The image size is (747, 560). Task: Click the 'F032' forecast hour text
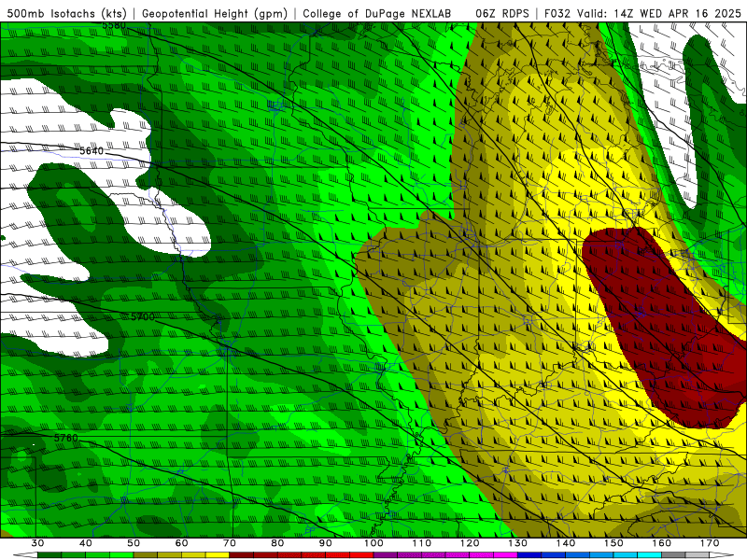(x=557, y=13)
